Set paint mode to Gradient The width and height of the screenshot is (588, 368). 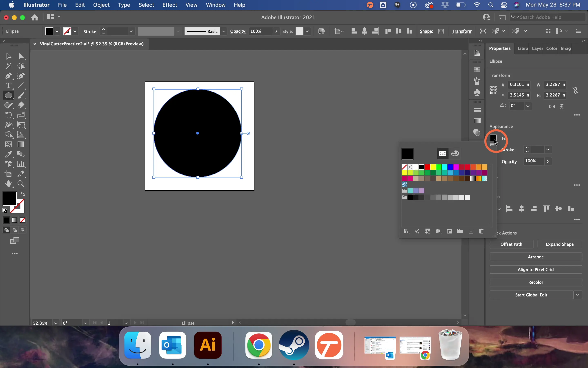coord(14,220)
